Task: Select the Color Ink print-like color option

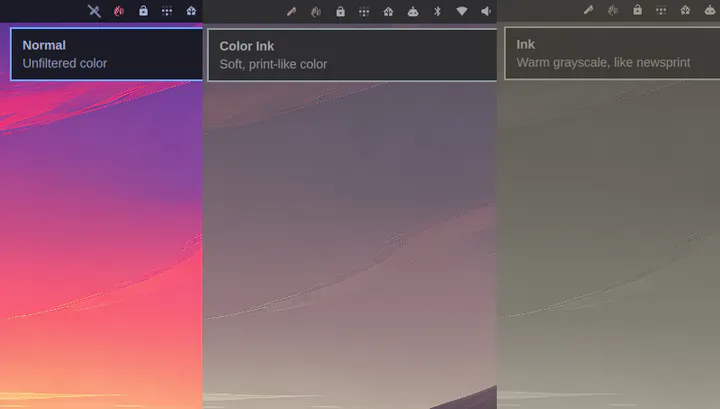Action: click(352, 55)
